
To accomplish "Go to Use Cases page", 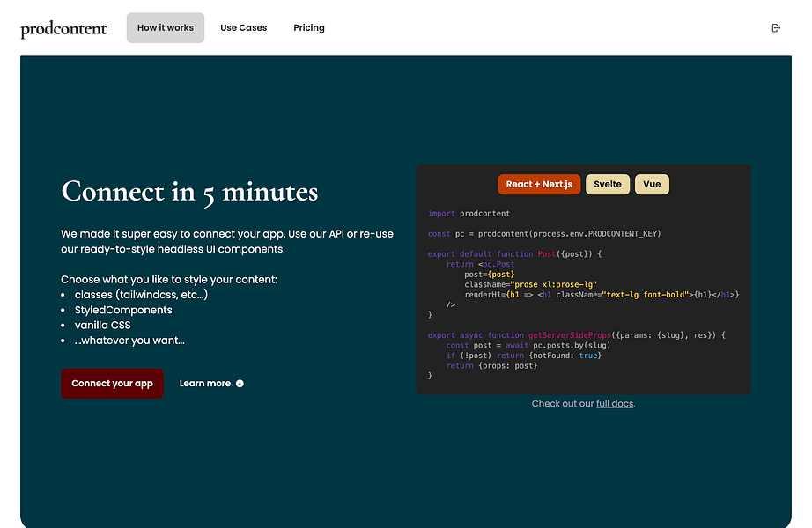I will click(243, 28).
